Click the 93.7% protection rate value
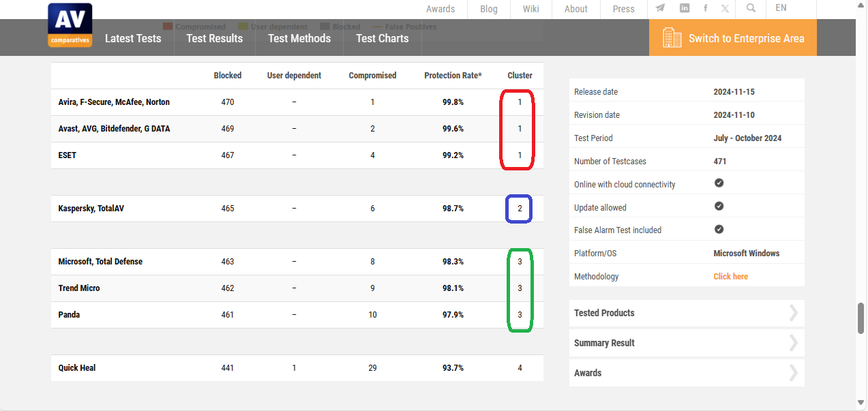Image resolution: width=868 pixels, height=411 pixels. click(x=453, y=367)
